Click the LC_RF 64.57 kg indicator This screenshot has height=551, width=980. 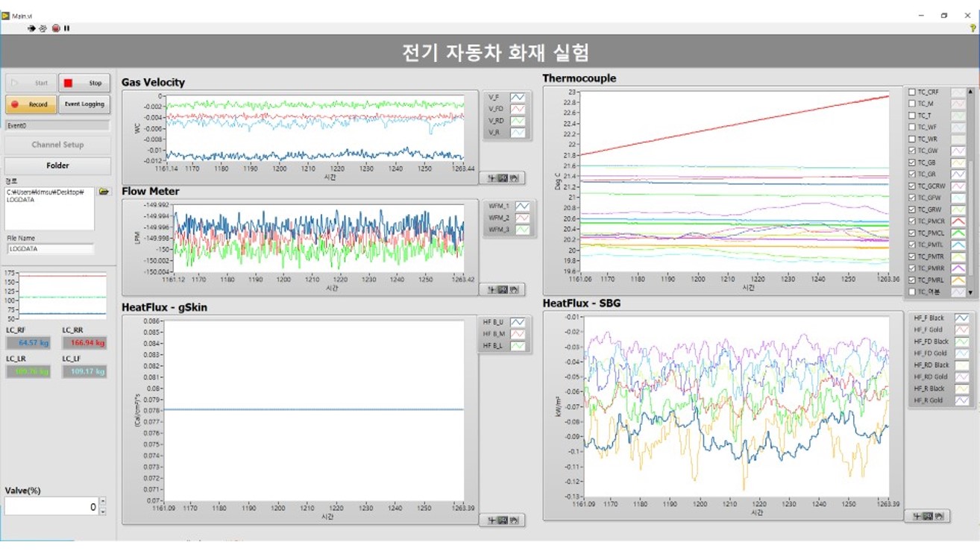pos(28,343)
